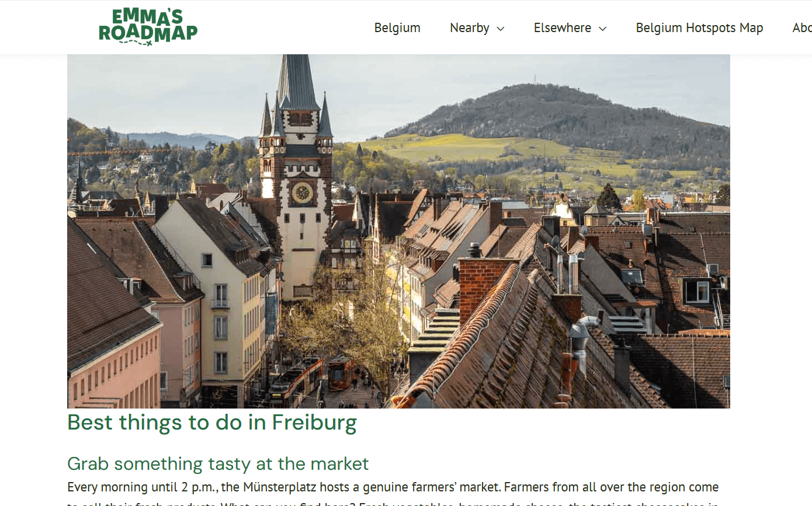The image size is (812, 506).
Task: Expand the Nearby menu chevron
Action: point(500,28)
